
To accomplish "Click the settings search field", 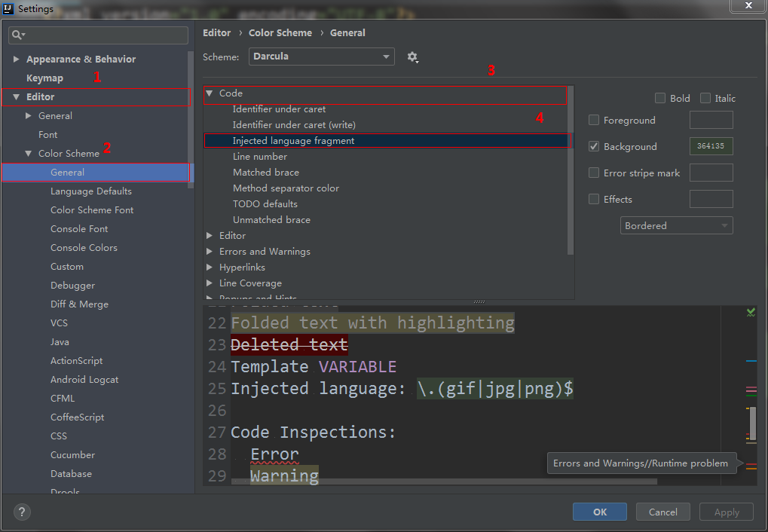I will (x=98, y=35).
